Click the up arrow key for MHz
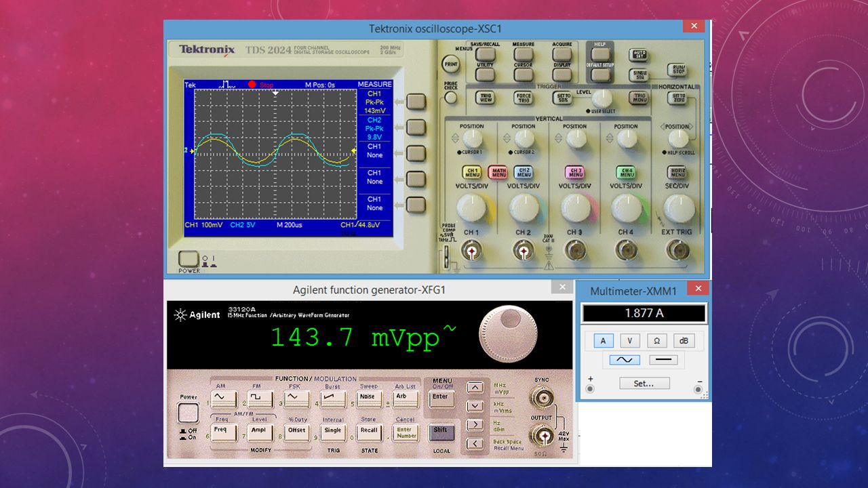Viewport: 868px width, 488px height. point(476,388)
